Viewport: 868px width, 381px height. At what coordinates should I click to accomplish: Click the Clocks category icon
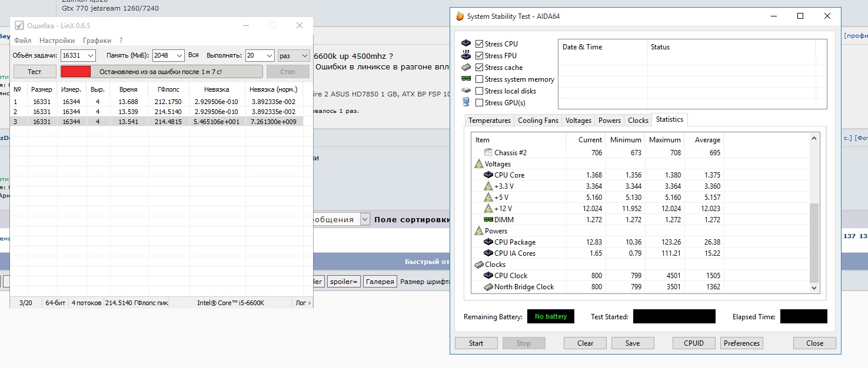click(x=478, y=265)
